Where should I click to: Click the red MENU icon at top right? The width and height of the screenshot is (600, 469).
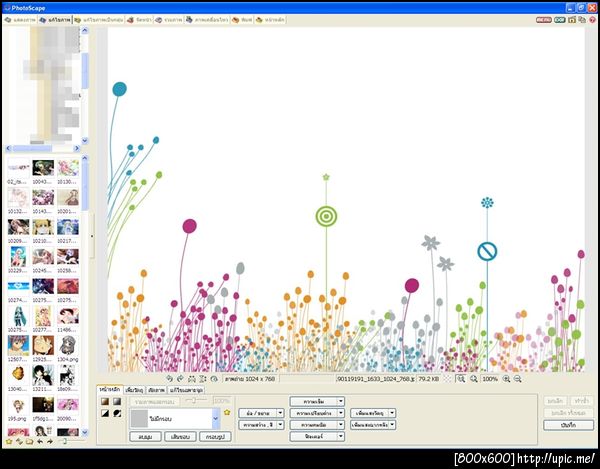point(543,20)
